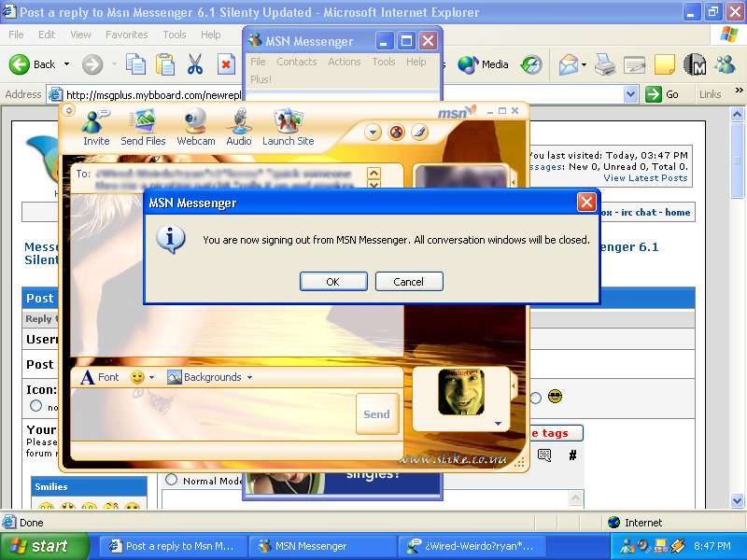The image size is (747, 560).
Task: Click the View Latest Posts link
Action: click(645, 177)
